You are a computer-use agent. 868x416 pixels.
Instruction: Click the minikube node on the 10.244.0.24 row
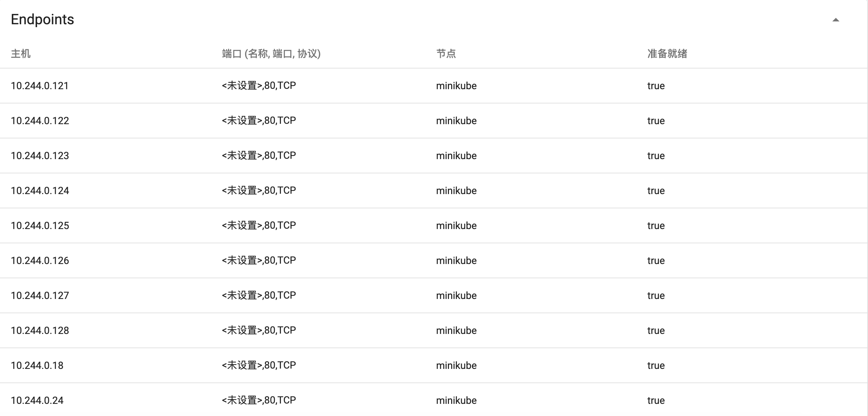(456, 400)
